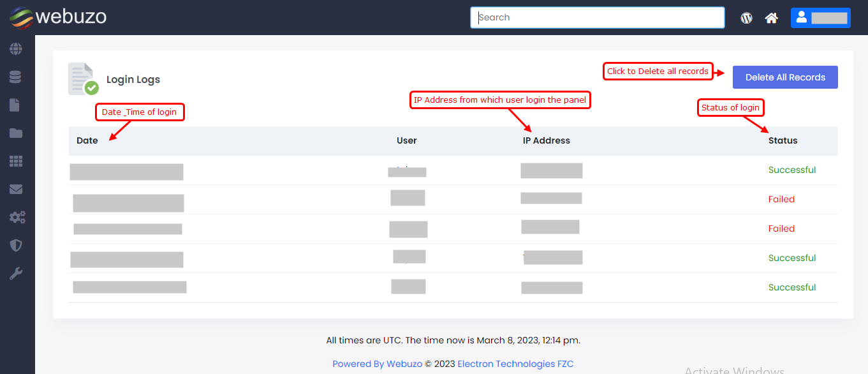Click the Date column header
This screenshot has height=374, width=868.
pyautogui.click(x=87, y=140)
